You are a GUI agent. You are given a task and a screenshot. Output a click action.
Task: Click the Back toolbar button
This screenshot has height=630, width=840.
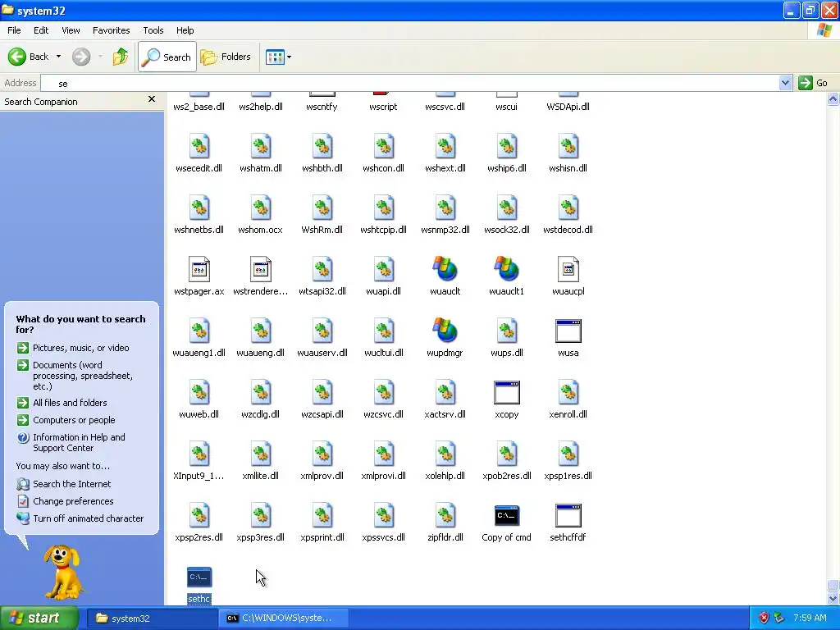click(x=29, y=57)
